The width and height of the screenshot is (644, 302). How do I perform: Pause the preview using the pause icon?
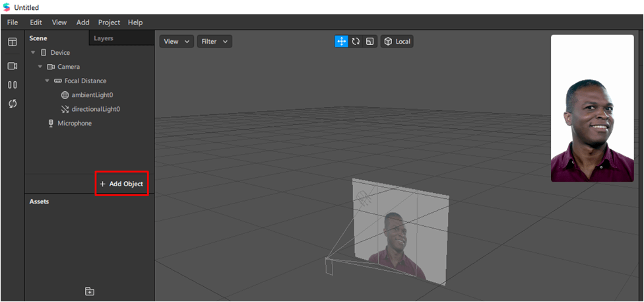(12, 85)
